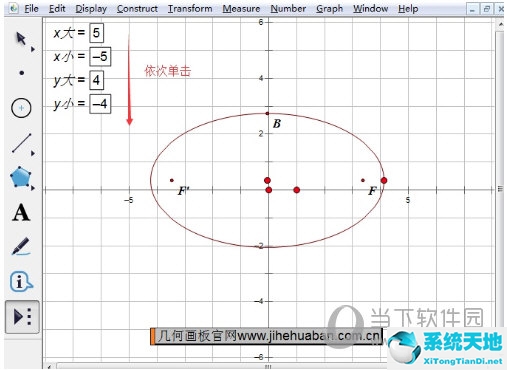Expand the Arrow tool flyout triangle

(x=33, y=49)
